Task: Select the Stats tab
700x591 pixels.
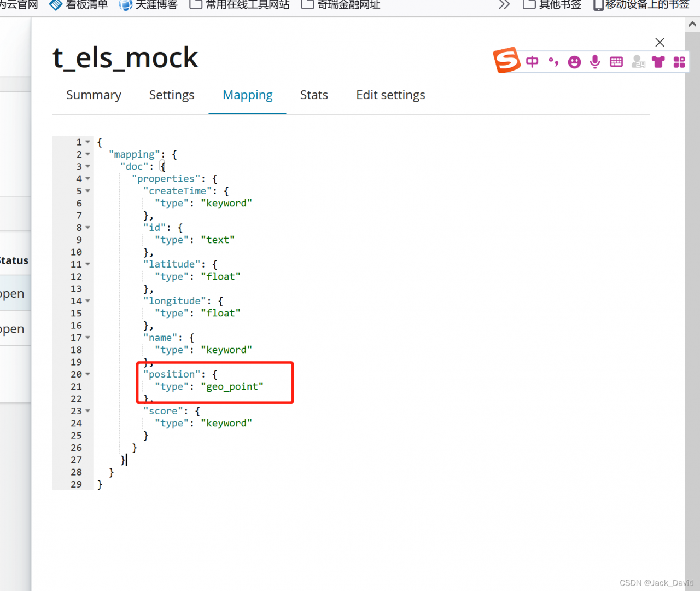Action: pyautogui.click(x=314, y=95)
